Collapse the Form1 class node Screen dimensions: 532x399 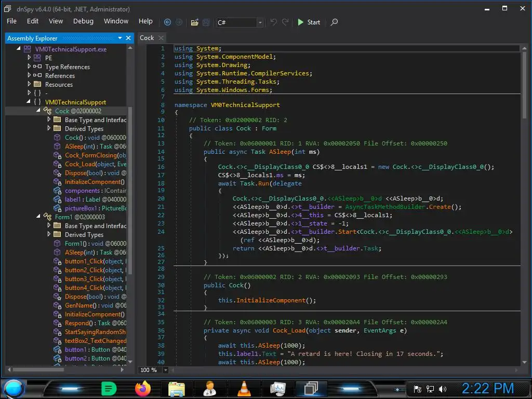pos(38,217)
